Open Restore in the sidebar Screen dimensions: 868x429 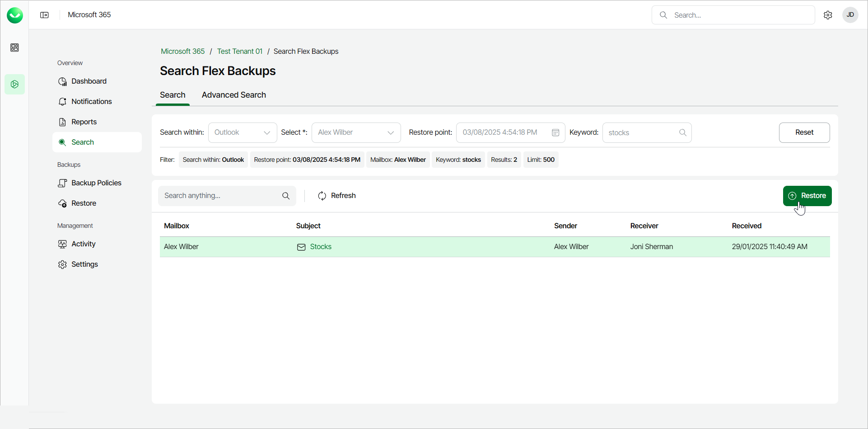click(97, 203)
